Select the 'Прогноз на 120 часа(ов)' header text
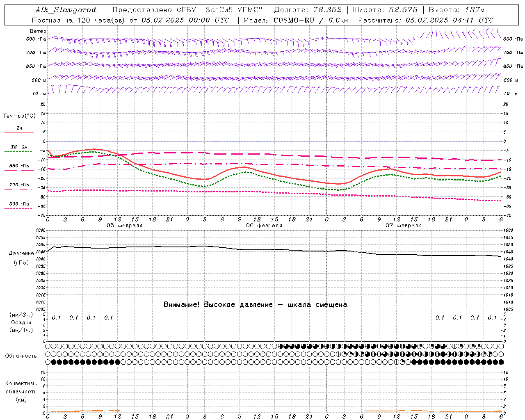Image resolution: width=525 pixels, height=420 pixels. click(79, 20)
